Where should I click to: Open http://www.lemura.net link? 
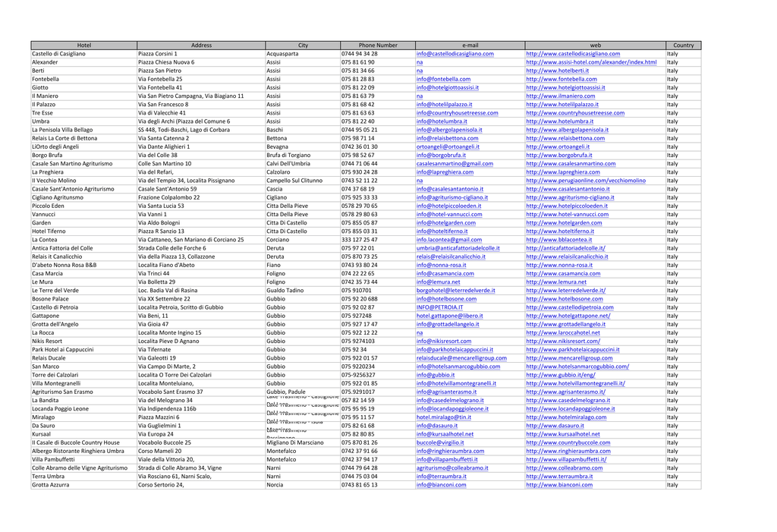click(555, 282)
